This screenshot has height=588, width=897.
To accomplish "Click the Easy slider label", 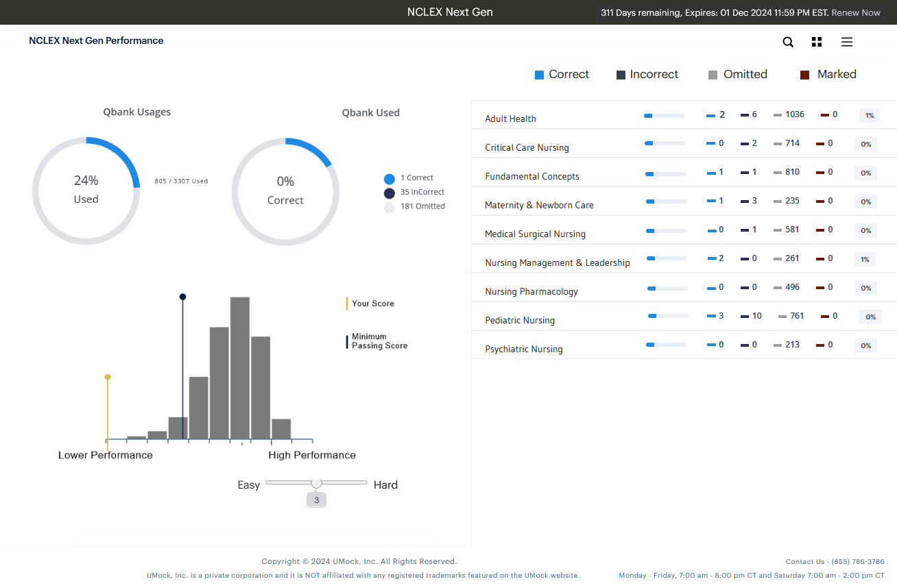I will (249, 485).
